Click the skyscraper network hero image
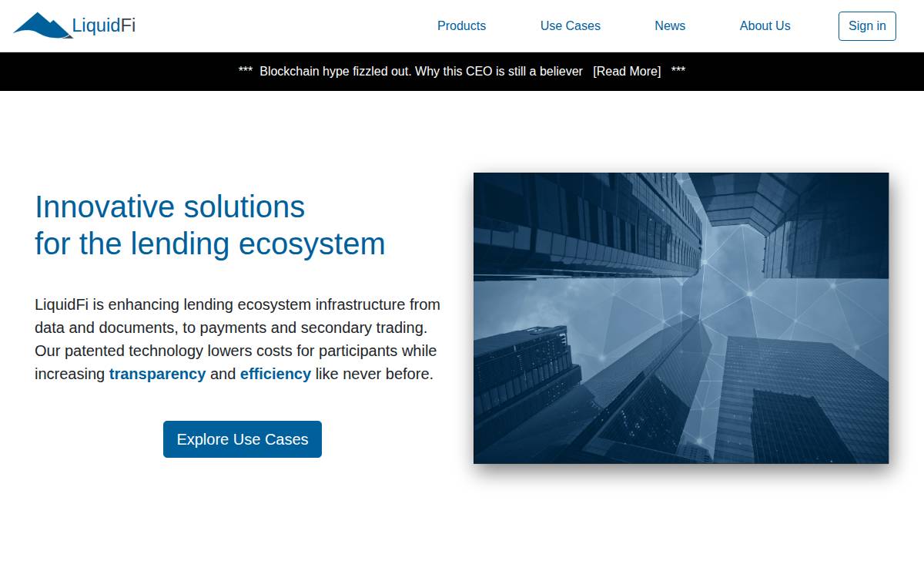Viewport: 924px width, 578px height. coord(681,318)
